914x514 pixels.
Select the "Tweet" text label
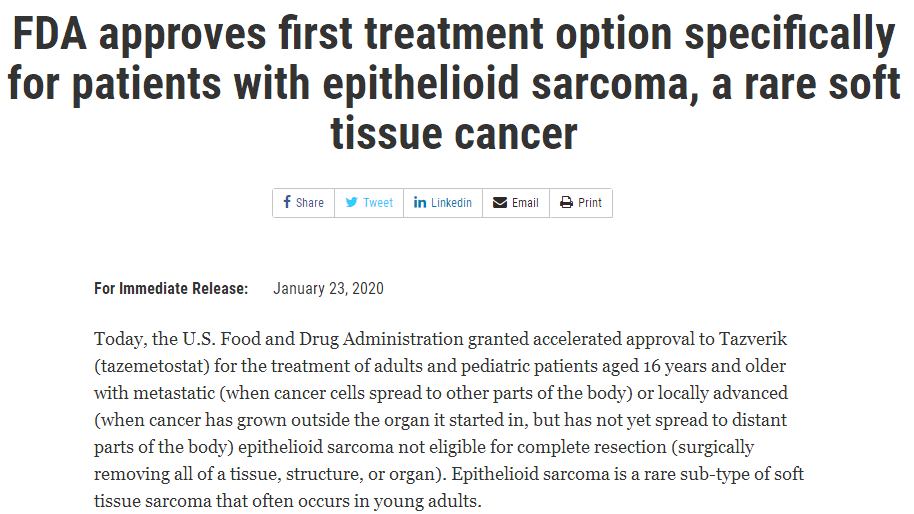[x=378, y=203]
